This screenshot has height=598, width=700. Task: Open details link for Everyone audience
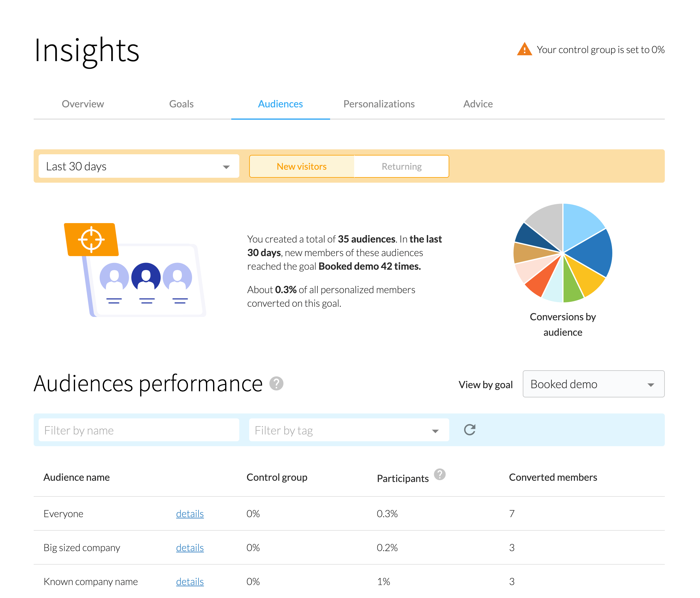point(190,513)
